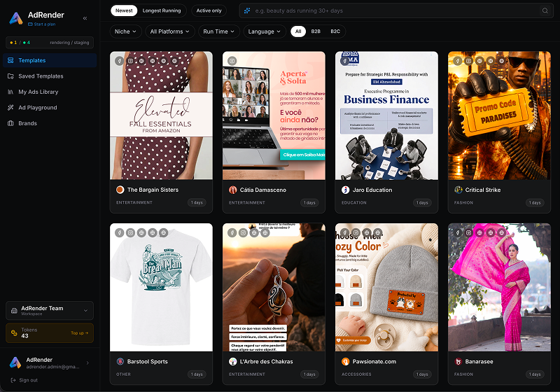Click in the ad search input field
The width and height of the screenshot is (560, 392).
point(396,10)
